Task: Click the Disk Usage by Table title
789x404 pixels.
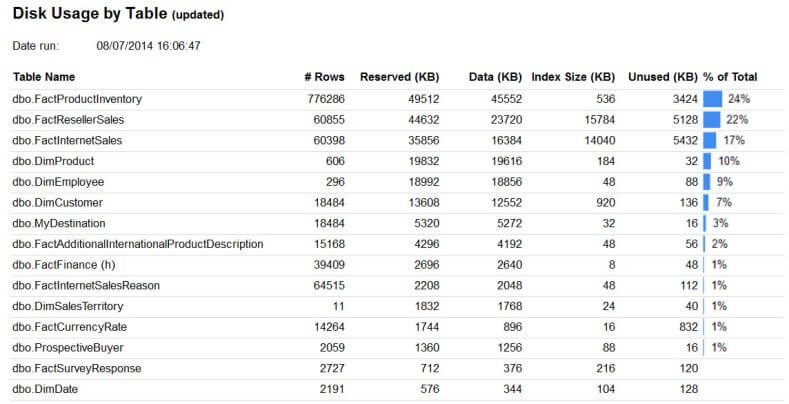Action: [x=90, y=15]
